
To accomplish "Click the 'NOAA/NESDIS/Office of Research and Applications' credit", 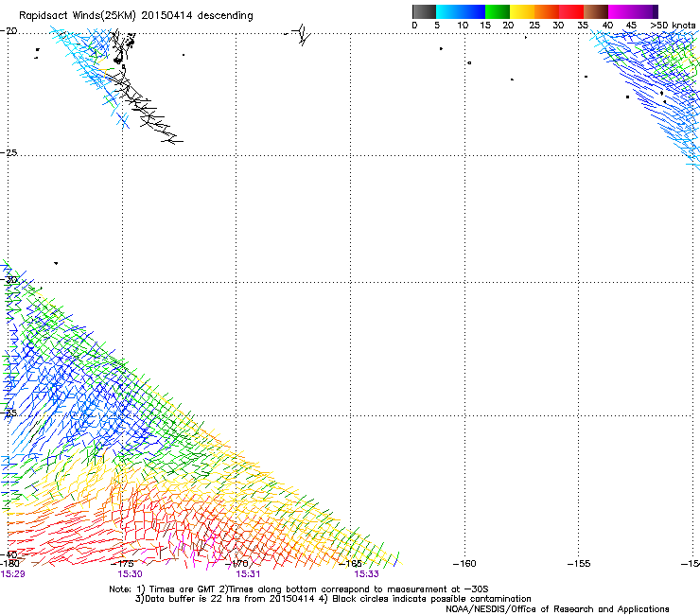I will pyautogui.click(x=557, y=609).
